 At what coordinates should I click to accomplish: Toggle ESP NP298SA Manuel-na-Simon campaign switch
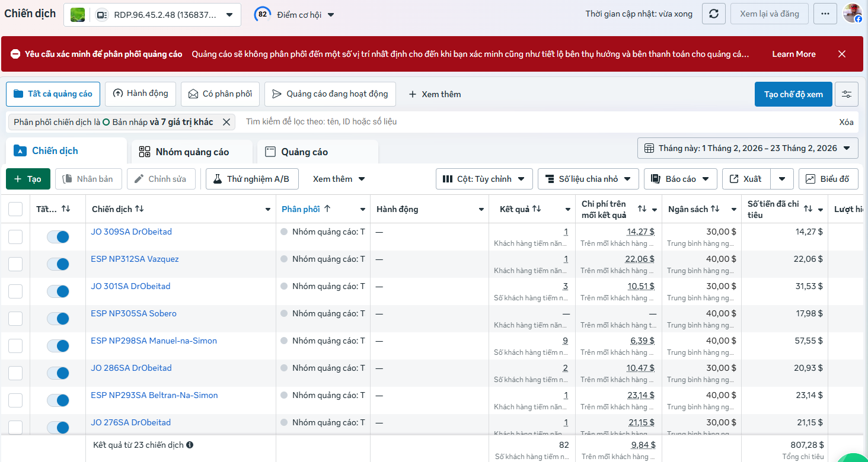[x=58, y=346]
